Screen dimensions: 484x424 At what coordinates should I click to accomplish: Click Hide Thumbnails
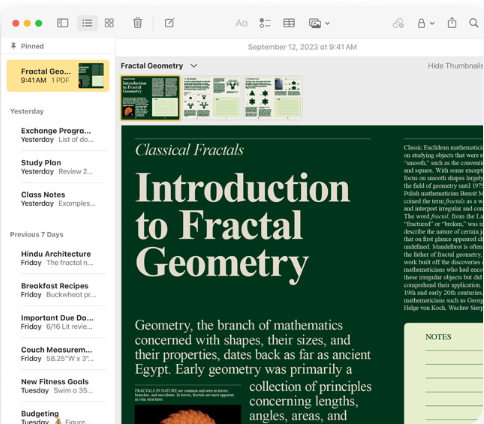click(455, 66)
